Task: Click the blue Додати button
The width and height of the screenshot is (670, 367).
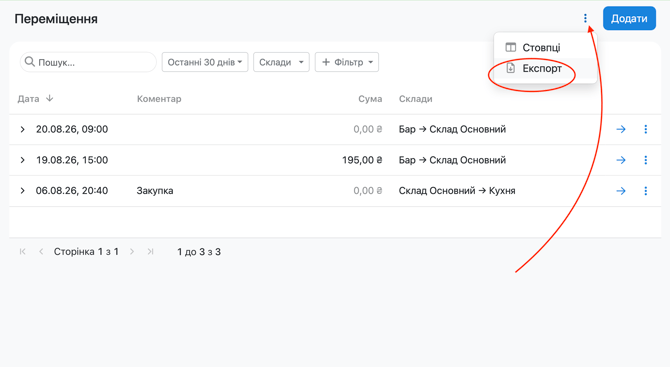Action: 629,18
